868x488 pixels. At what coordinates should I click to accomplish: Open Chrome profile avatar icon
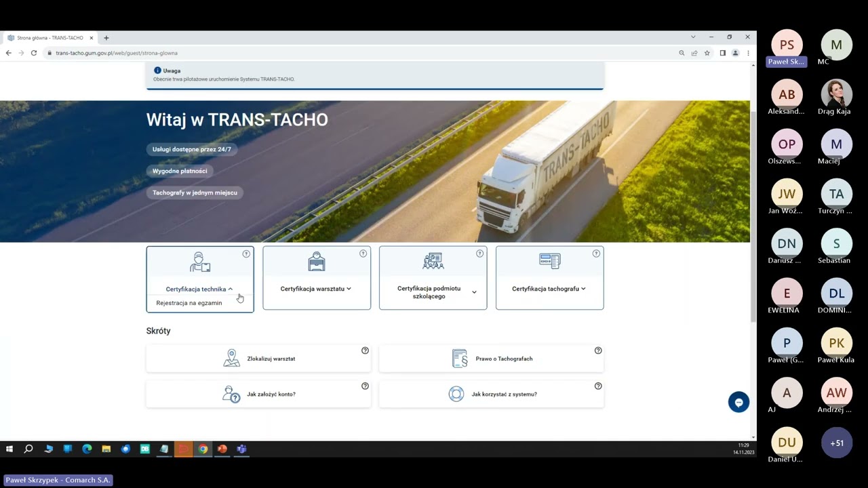[735, 53]
